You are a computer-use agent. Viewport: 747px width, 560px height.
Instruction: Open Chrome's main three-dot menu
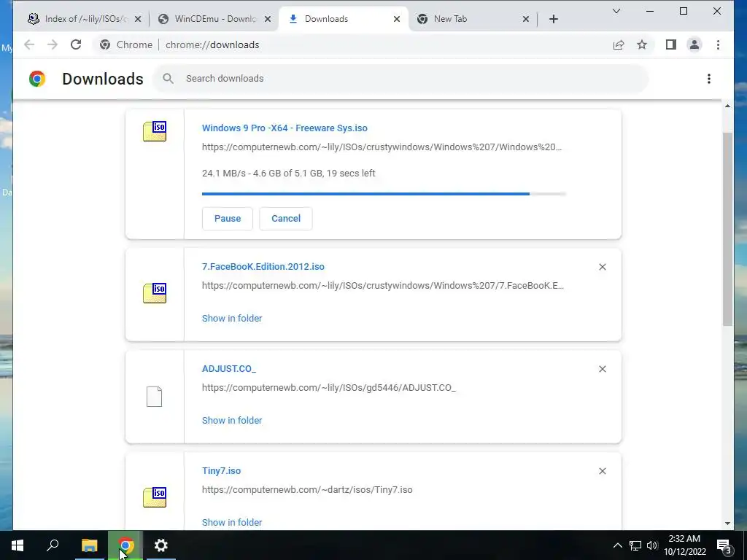718,44
